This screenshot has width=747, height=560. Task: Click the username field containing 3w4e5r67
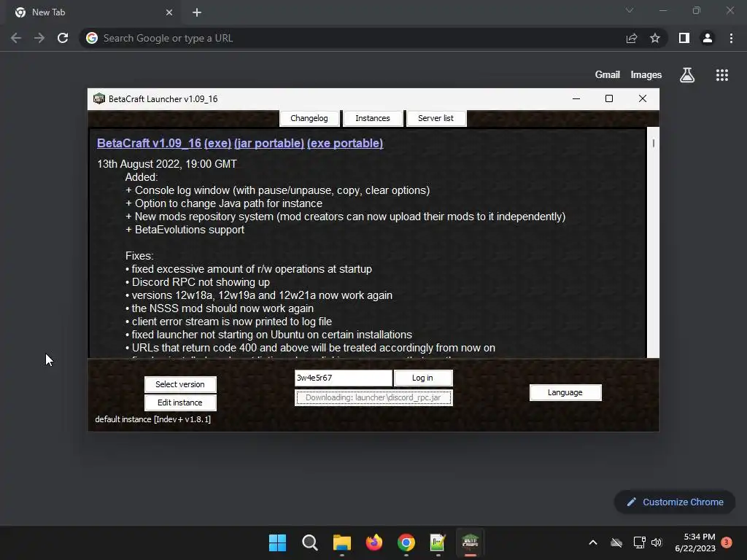(x=343, y=378)
